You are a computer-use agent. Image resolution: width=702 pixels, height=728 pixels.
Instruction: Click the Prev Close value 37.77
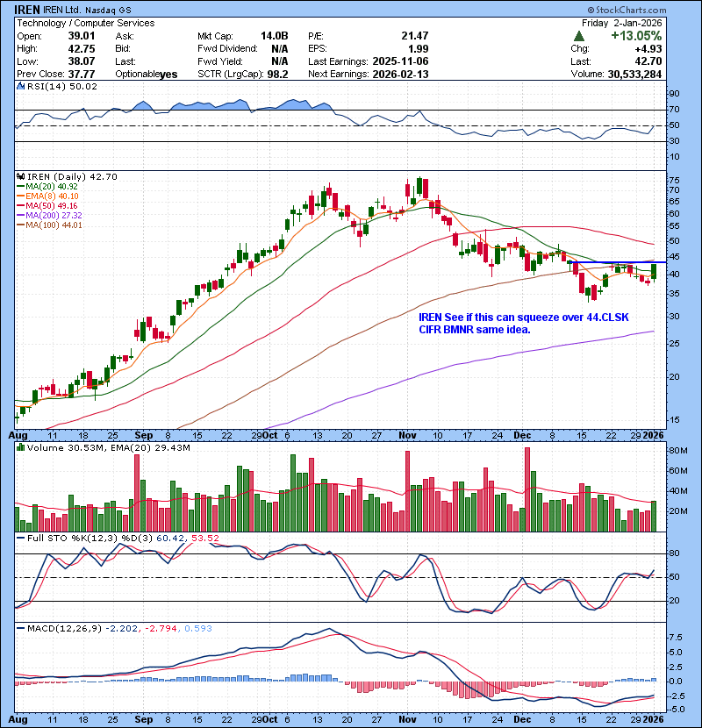tap(82, 75)
